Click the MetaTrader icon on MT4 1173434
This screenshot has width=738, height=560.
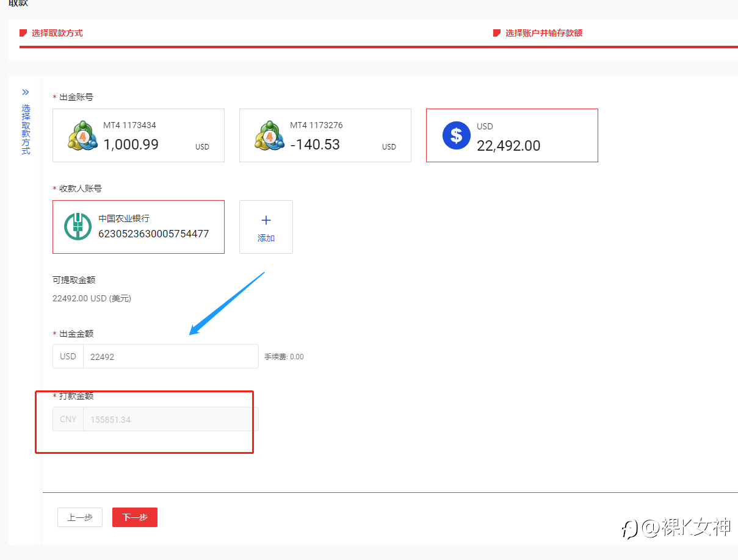click(x=82, y=135)
